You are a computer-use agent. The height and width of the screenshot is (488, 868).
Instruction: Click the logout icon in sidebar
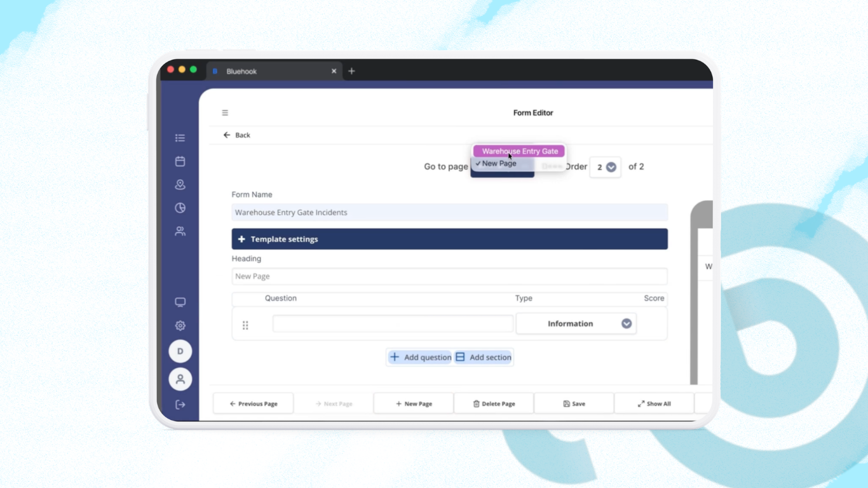pos(180,405)
